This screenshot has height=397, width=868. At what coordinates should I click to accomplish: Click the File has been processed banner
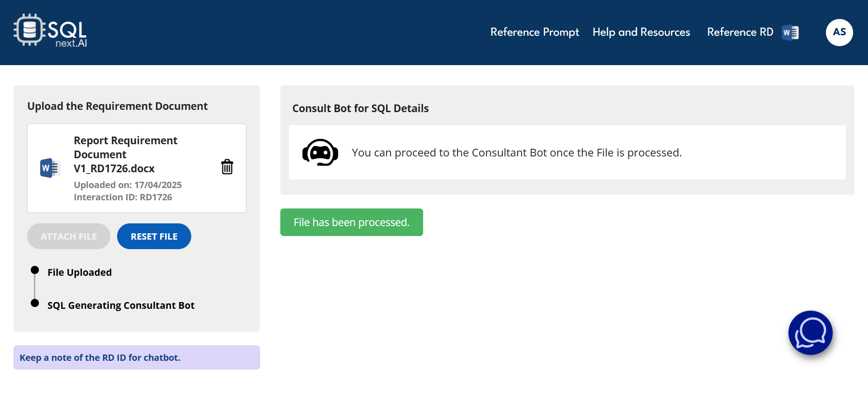point(351,222)
